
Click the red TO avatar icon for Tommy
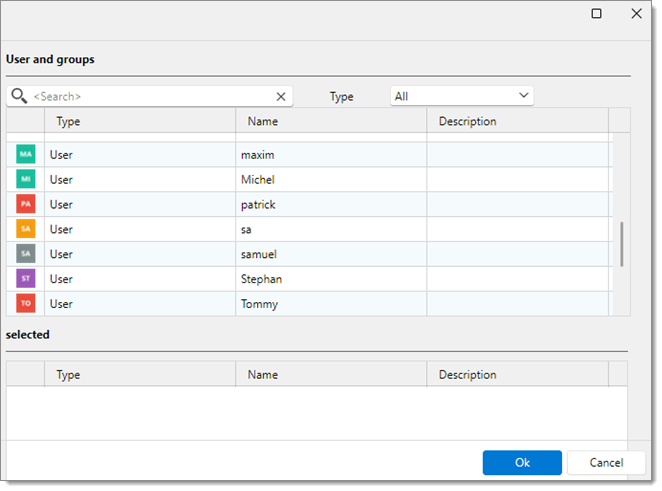pos(26,304)
